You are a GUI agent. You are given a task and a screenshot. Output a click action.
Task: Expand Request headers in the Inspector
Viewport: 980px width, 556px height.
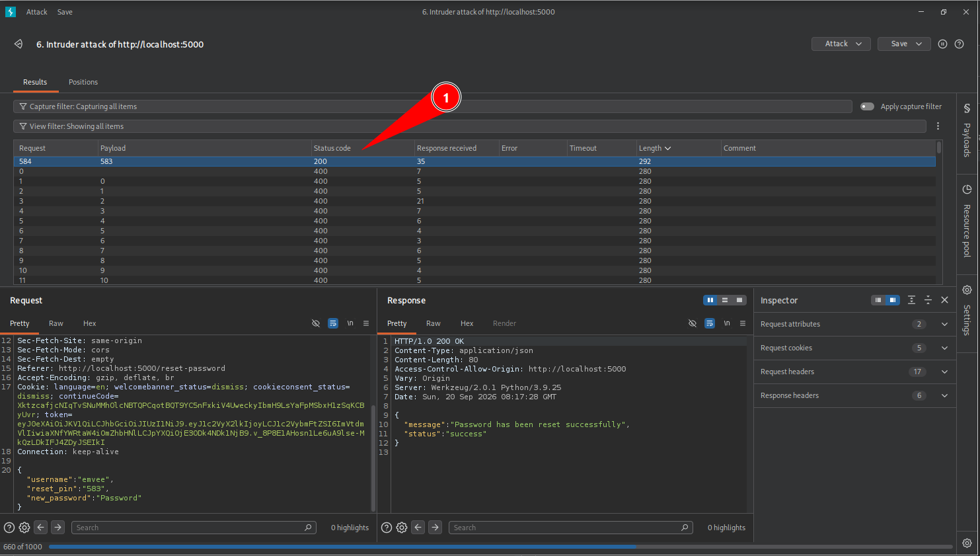coord(855,372)
